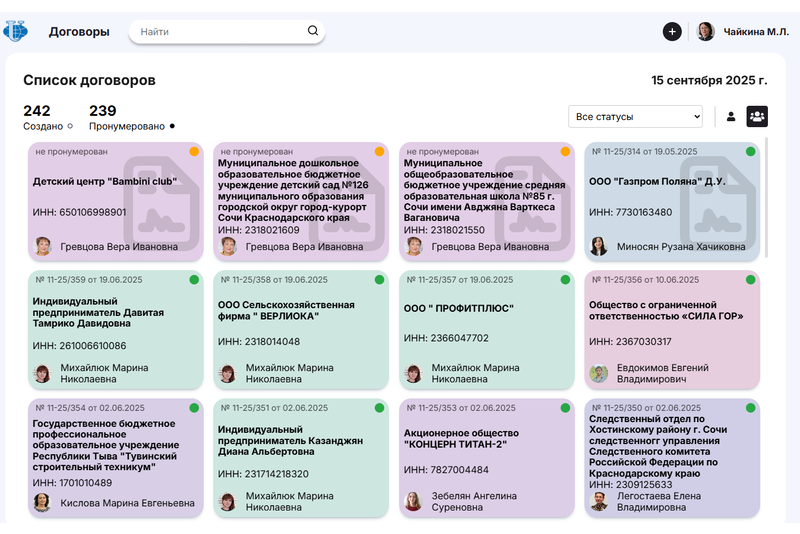Click the vertical scrollbar of the contract list

click(766, 199)
